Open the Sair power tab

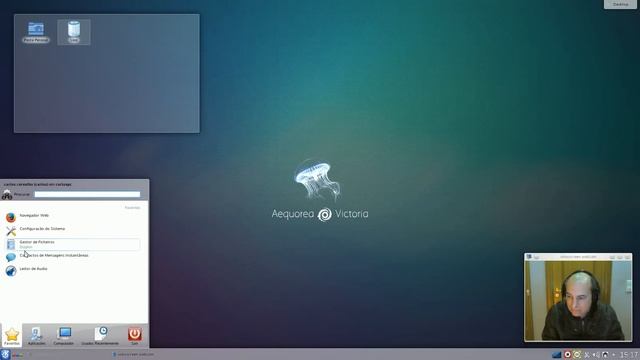[135, 336]
